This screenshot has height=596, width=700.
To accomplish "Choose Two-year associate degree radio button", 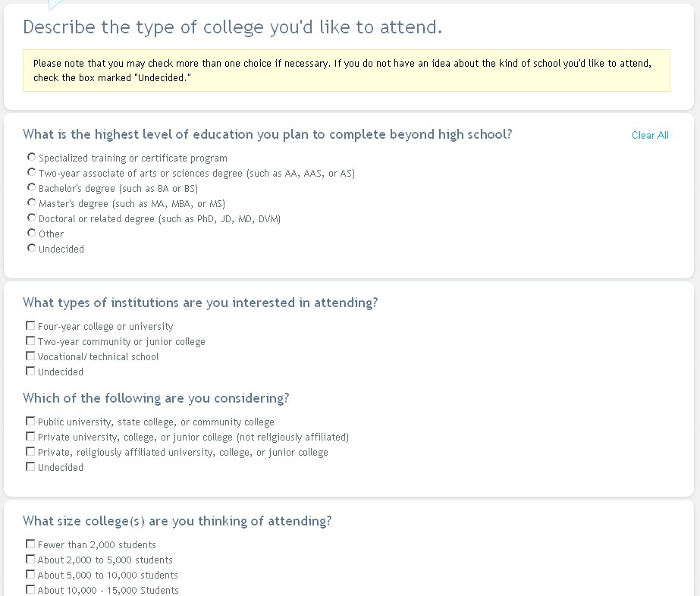I will [31, 173].
